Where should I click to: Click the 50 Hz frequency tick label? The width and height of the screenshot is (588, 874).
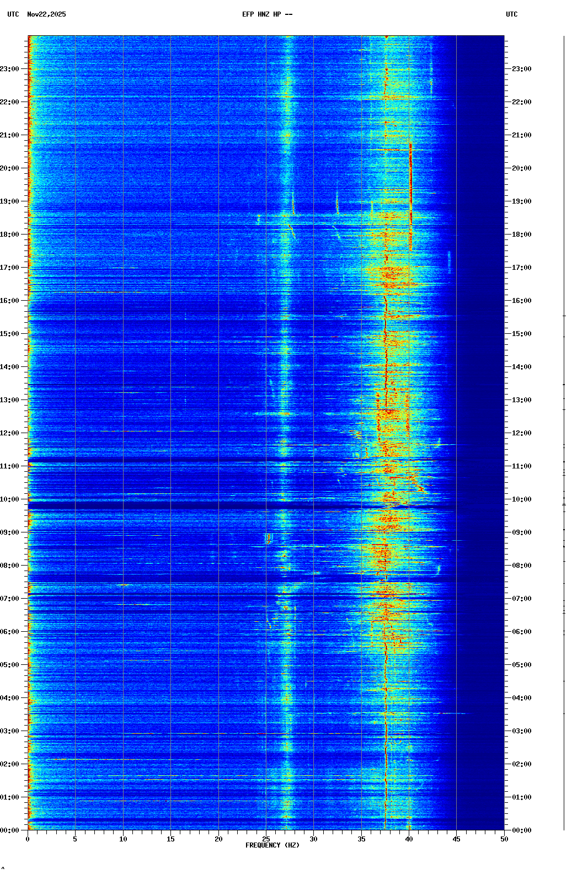[504, 839]
